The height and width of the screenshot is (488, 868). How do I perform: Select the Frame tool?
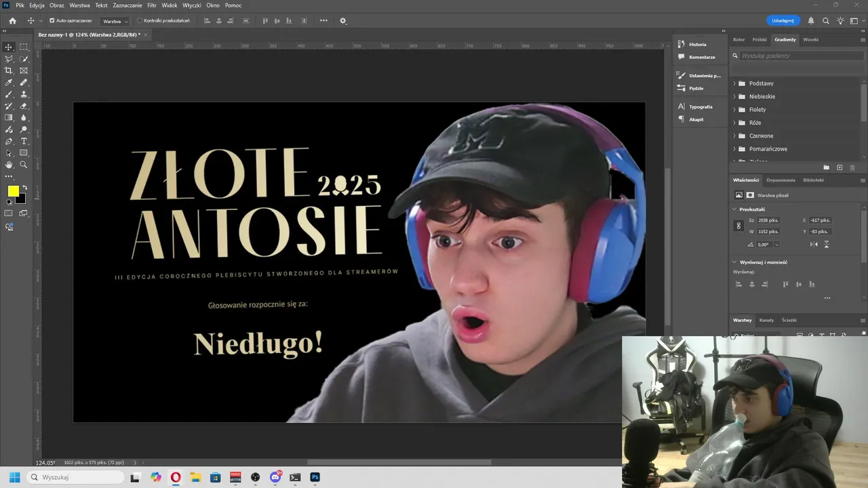point(24,70)
